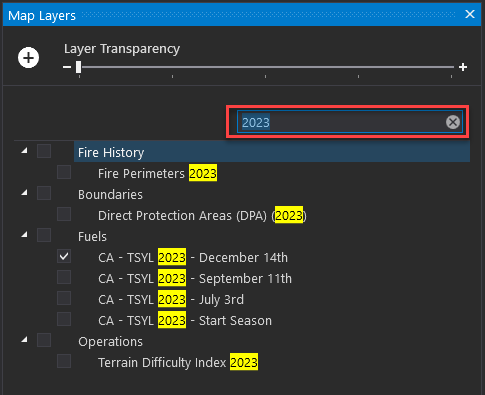This screenshot has height=395, width=485.
Task: Click the transparency increase plus icon
Action: (463, 67)
